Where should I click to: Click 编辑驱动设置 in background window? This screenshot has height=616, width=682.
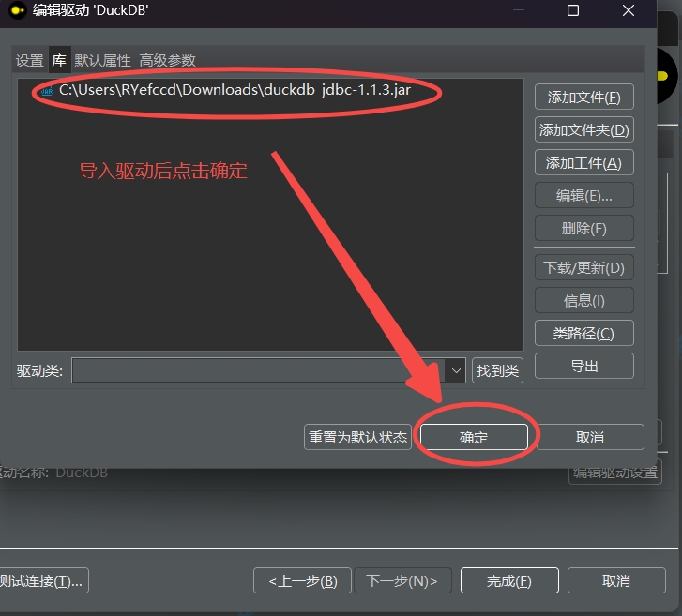[615, 473]
